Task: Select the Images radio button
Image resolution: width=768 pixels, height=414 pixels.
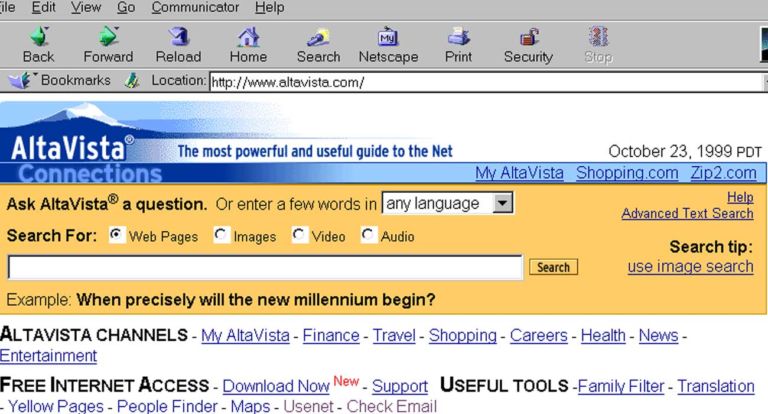Action: (221, 235)
